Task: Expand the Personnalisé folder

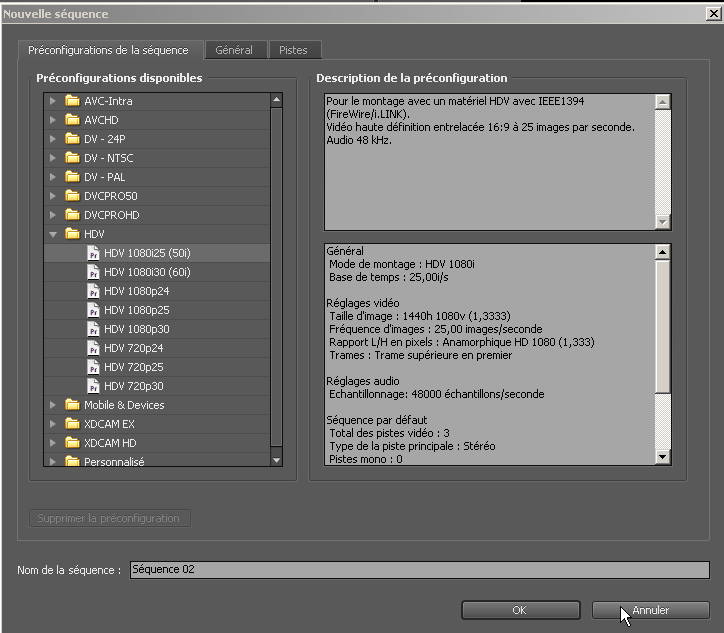Action: tap(53, 461)
